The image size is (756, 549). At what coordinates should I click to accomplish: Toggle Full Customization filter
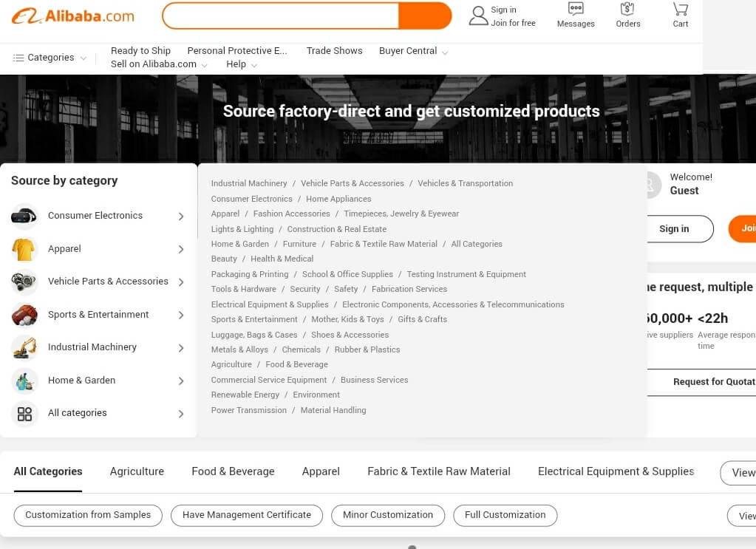click(x=505, y=515)
